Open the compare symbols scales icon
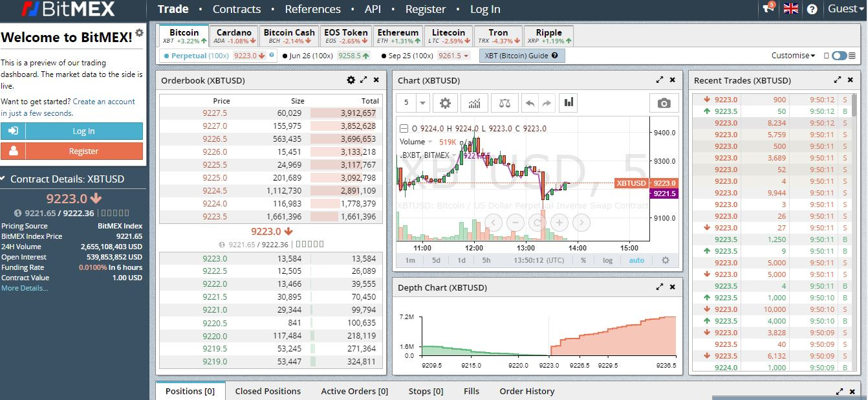This screenshot has height=400, width=868. pyautogui.click(x=505, y=103)
